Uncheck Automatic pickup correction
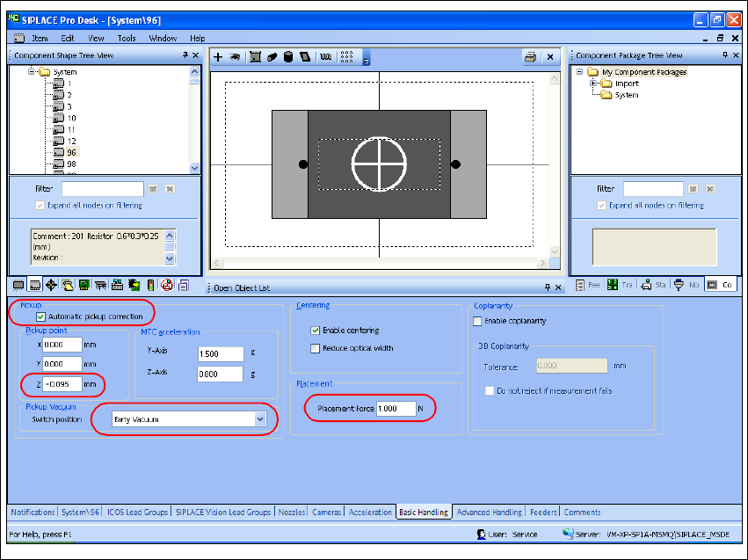The width and height of the screenshot is (748, 560). [x=40, y=316]
